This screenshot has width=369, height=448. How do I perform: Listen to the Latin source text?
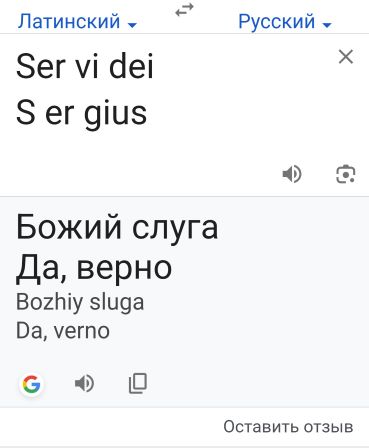(292, 174)
